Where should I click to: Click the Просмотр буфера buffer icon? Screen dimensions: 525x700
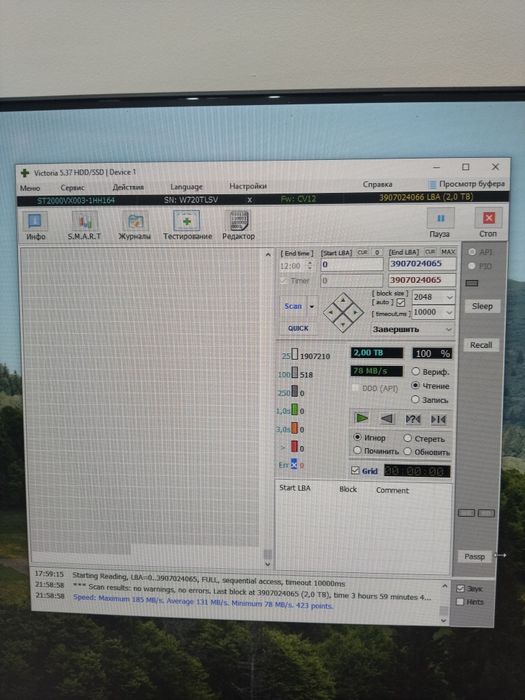(432, 184)
